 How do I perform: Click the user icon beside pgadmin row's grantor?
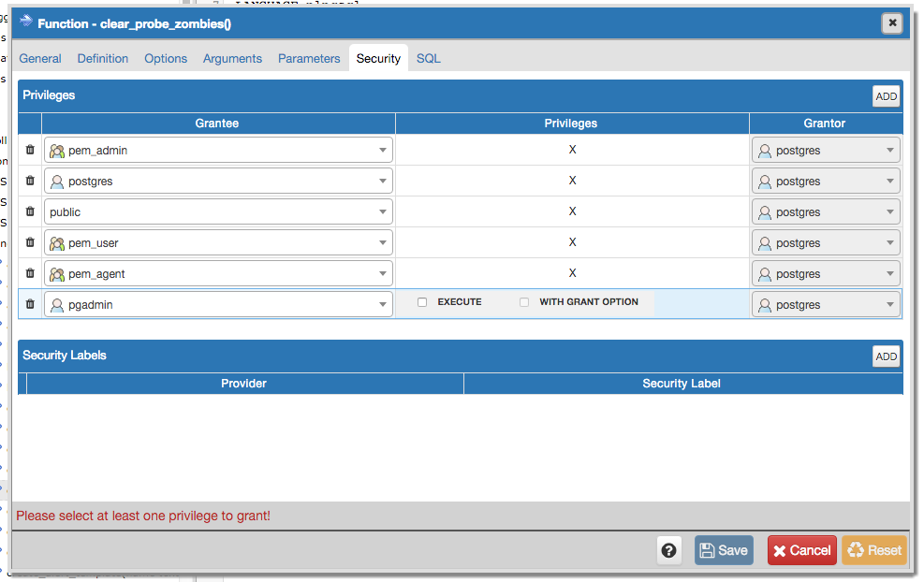(x=764, y=303)
